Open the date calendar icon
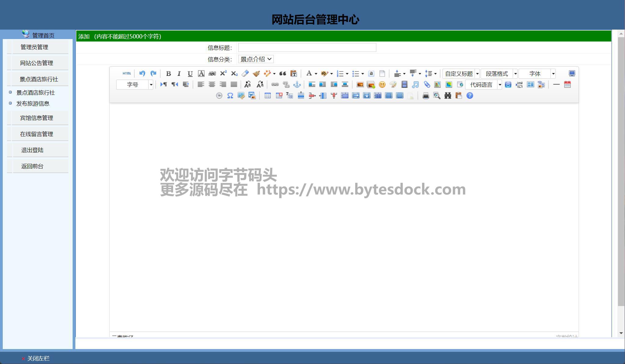 pos(567,85)
